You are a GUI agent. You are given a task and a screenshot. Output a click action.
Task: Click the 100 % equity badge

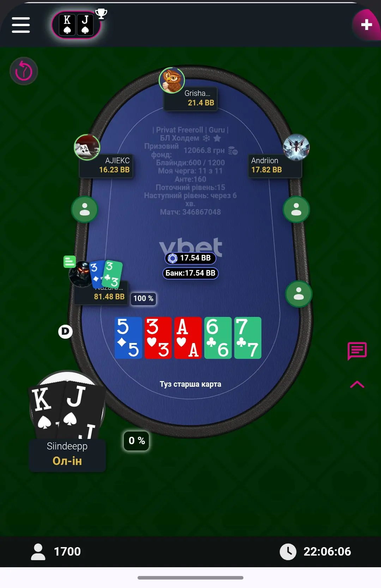[x=143, y=299]
